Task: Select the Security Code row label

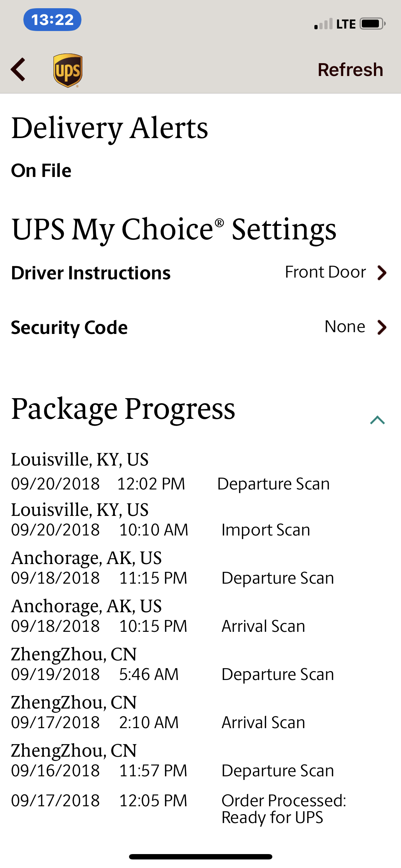Action: pos(69,328)
